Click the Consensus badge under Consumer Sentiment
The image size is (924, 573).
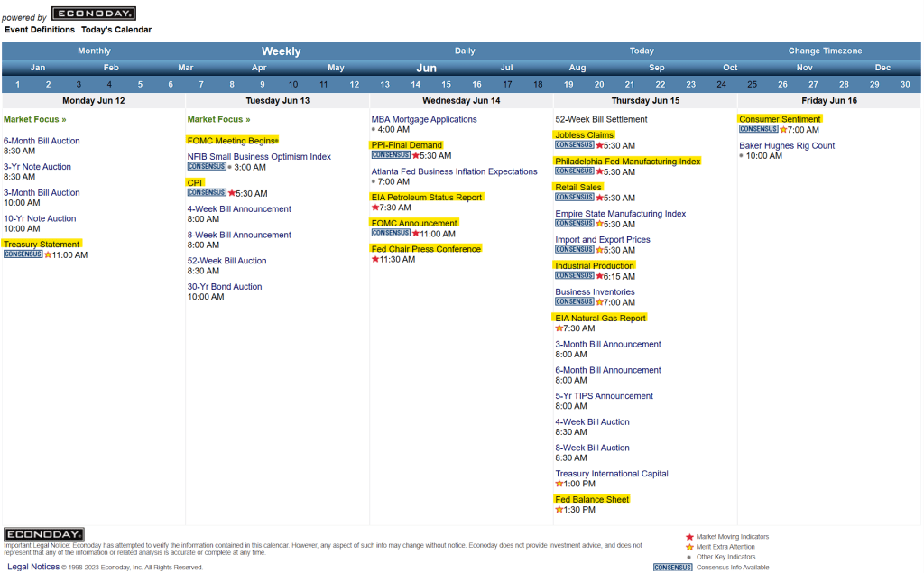coord(758,129)
